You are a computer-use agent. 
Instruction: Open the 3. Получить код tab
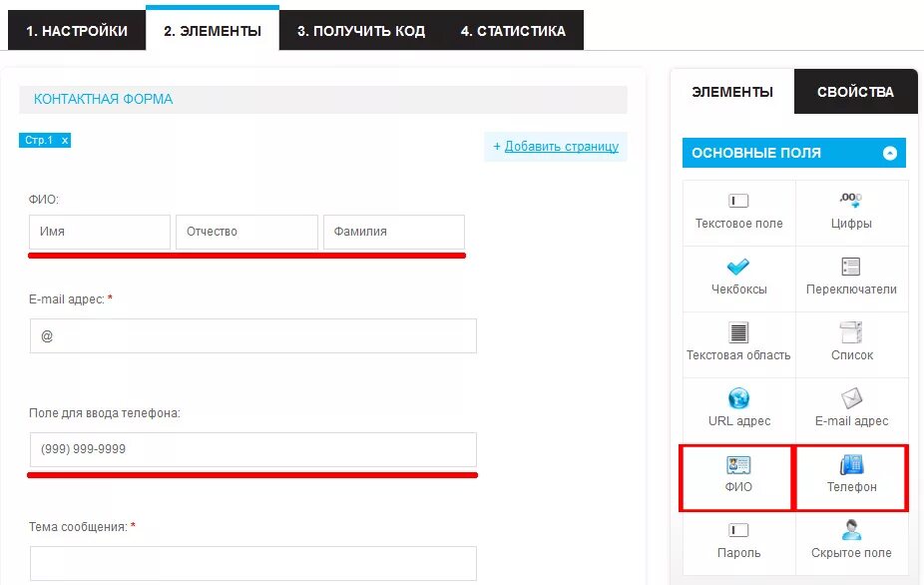pyautogui.click(x=361, y=31)
